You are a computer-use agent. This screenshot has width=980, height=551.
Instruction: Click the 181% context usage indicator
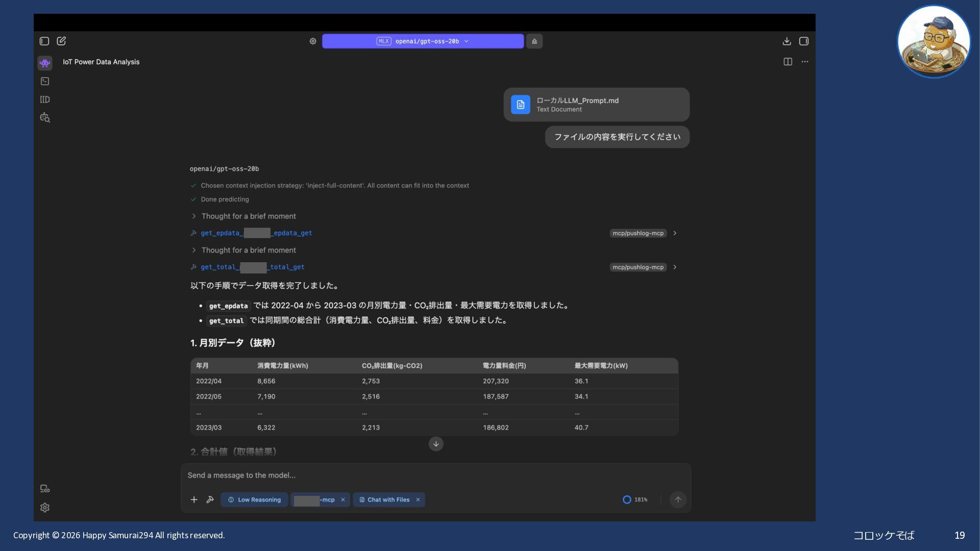[x=635, y=499]
